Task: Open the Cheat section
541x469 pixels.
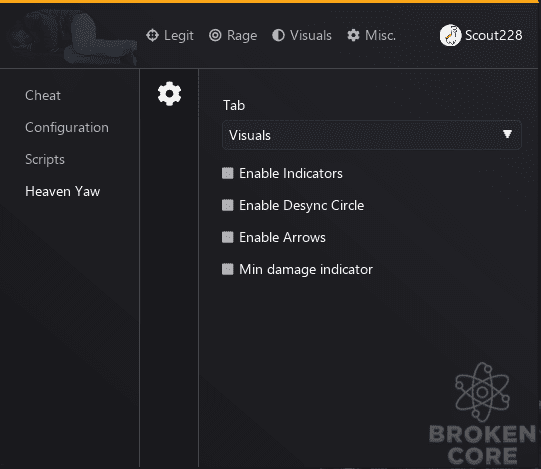Action: (x=43, y=96)
